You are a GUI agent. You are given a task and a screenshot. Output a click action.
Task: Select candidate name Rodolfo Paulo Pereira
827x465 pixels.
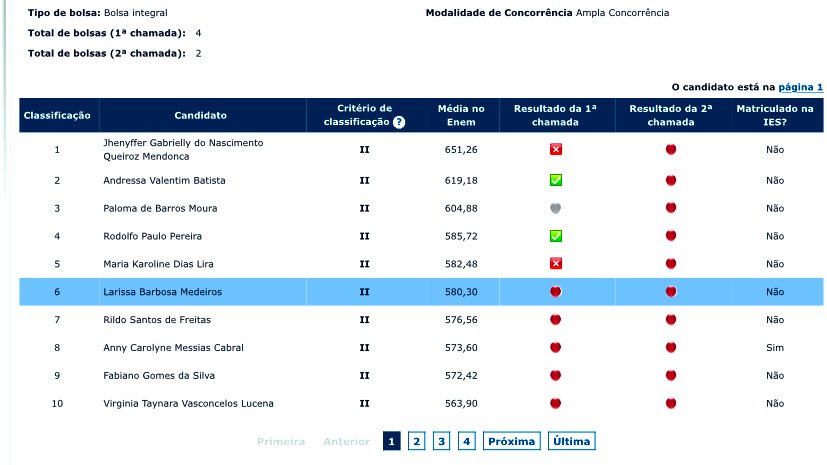[x=152, y=236]
